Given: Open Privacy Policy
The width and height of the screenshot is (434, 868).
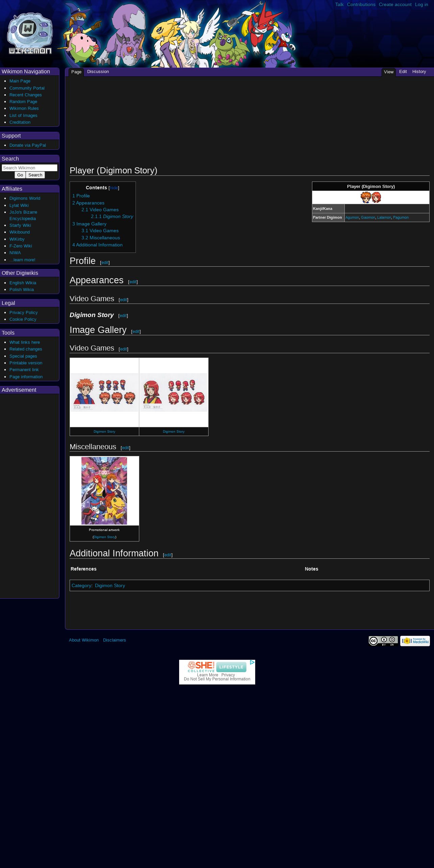Looking at the screenshot, I should (24, 313).
